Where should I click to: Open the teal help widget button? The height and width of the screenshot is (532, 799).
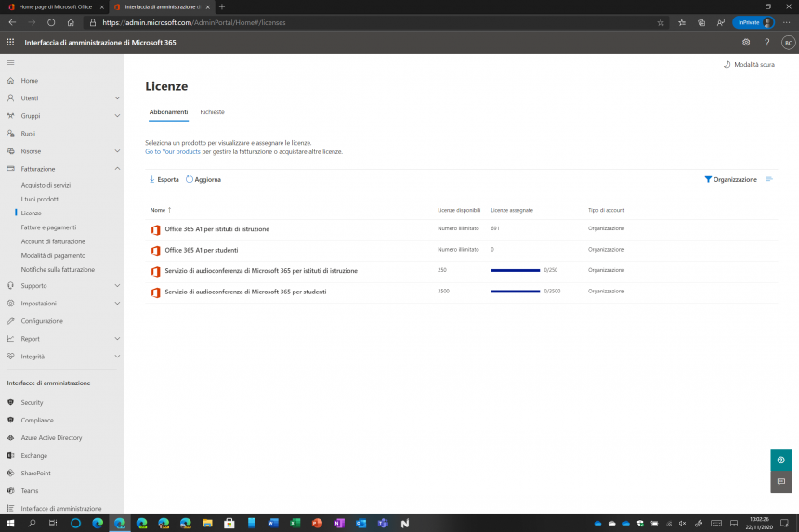pyautogui.click(x=780, y=461)
